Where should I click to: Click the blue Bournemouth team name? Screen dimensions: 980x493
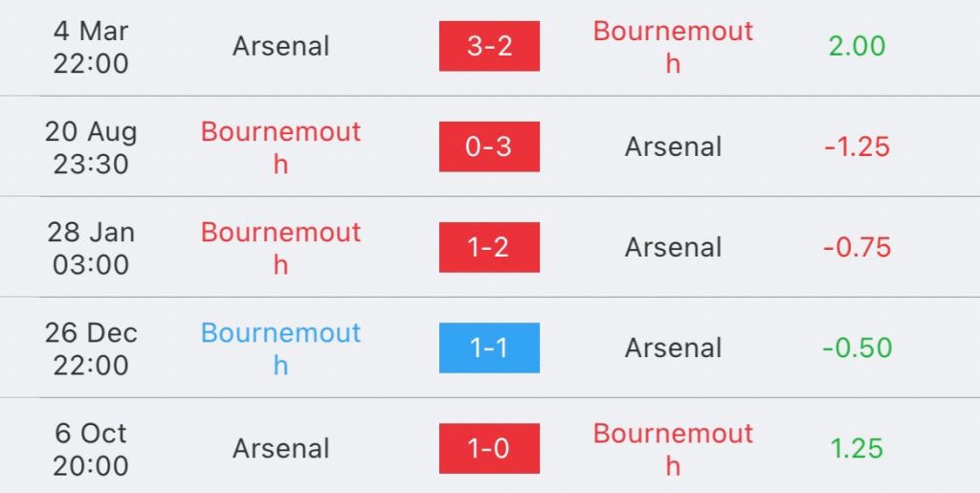tap(281, 347)
